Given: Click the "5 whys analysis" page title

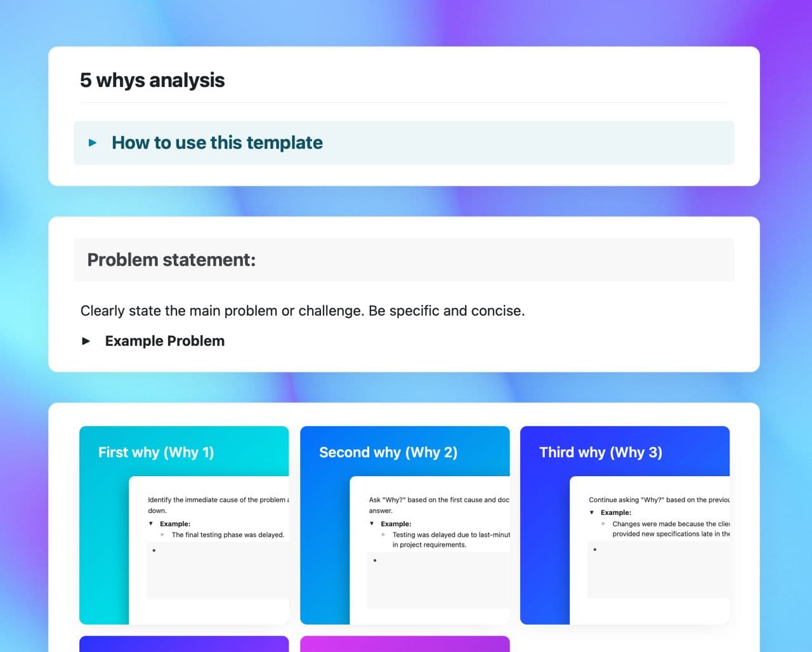Looking at the screenshot, I should tap(152, 81).
